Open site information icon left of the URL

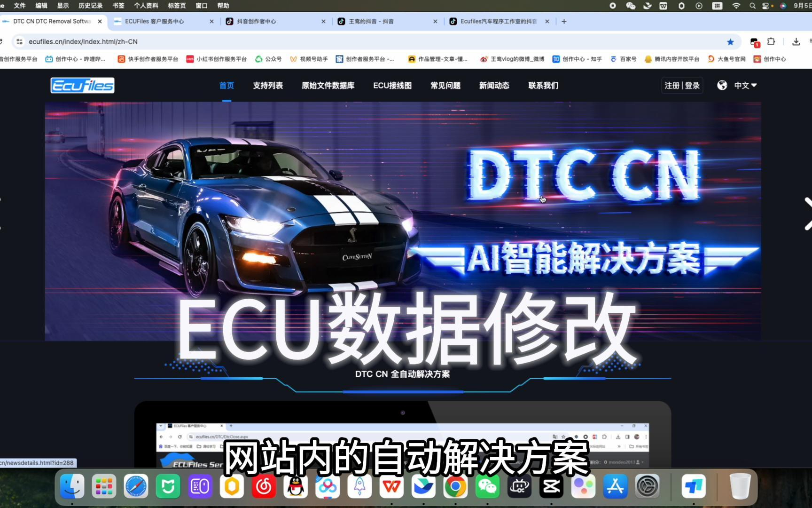point(19,42)
